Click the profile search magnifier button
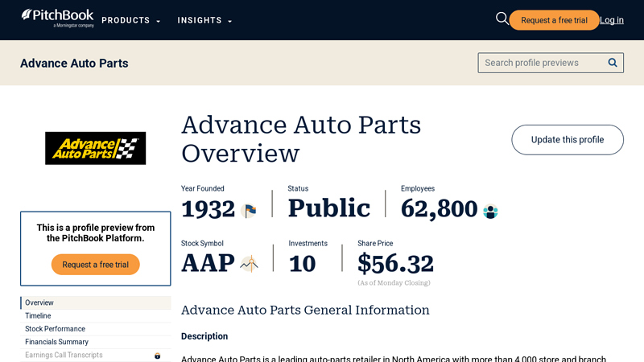Image resolution: width=644 pixels, height=362 pixels. pos(613,63)
